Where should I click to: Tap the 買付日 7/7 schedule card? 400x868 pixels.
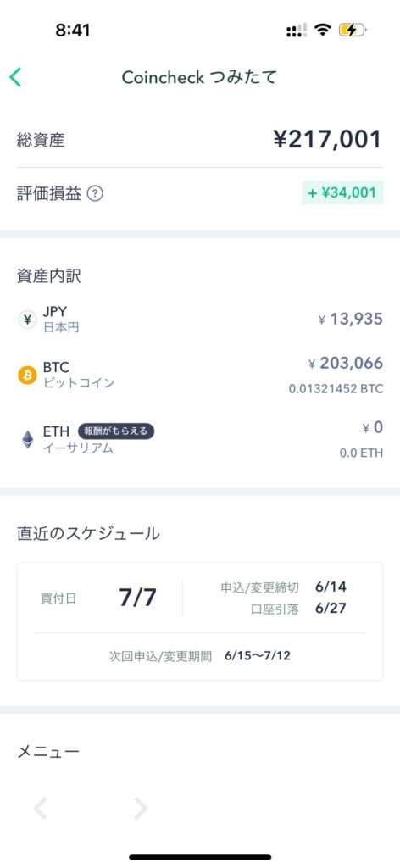click(x=200, y=621)
